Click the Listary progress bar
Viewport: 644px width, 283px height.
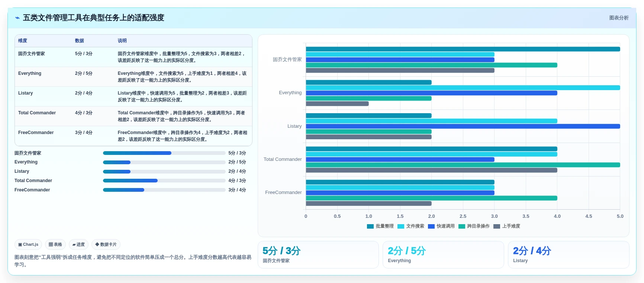click(x=164, y=172)
